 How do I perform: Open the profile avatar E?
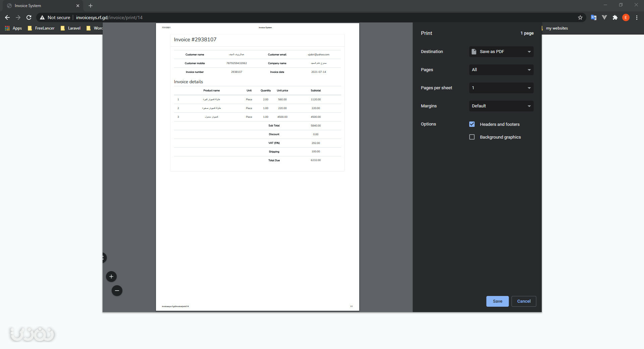626,17
